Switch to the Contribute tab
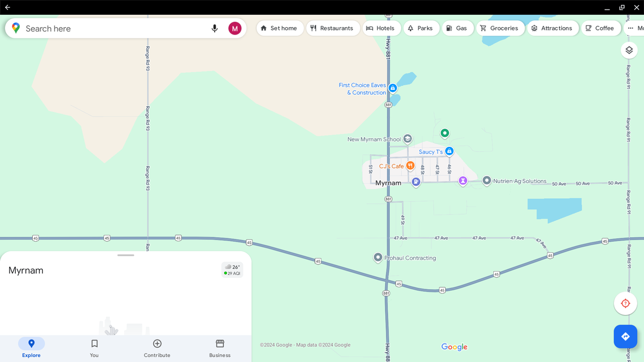The height and width of the screenshot is (362, 644). (157, 348)
